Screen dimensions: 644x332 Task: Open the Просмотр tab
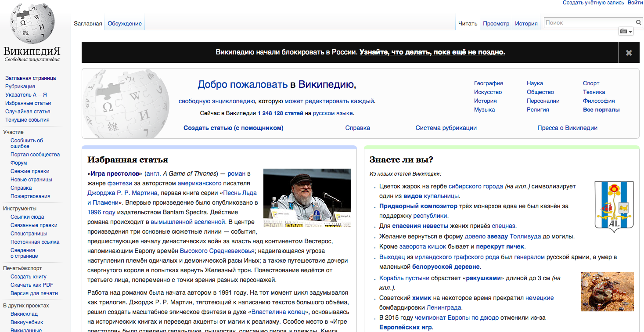coord(496,24)
